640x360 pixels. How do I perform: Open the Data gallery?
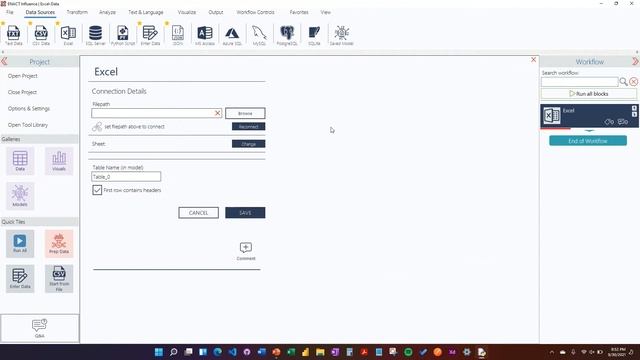point(20,161)
